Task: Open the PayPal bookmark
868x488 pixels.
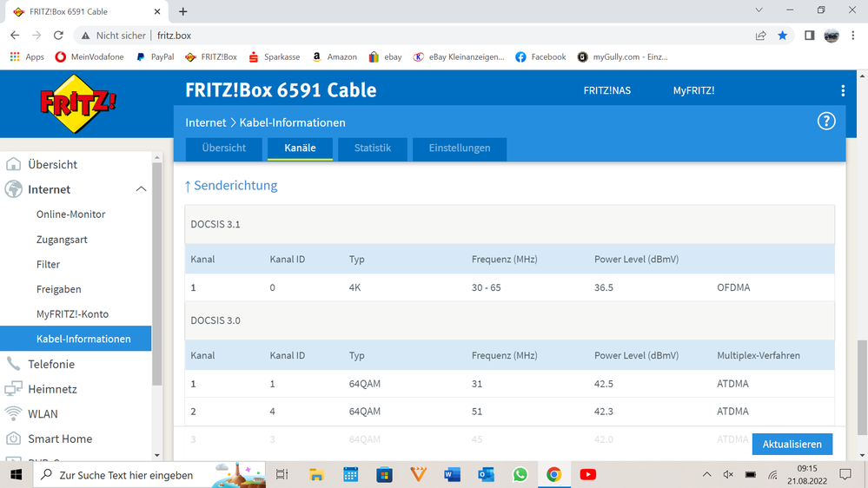Action: click(x=156, y=56)
